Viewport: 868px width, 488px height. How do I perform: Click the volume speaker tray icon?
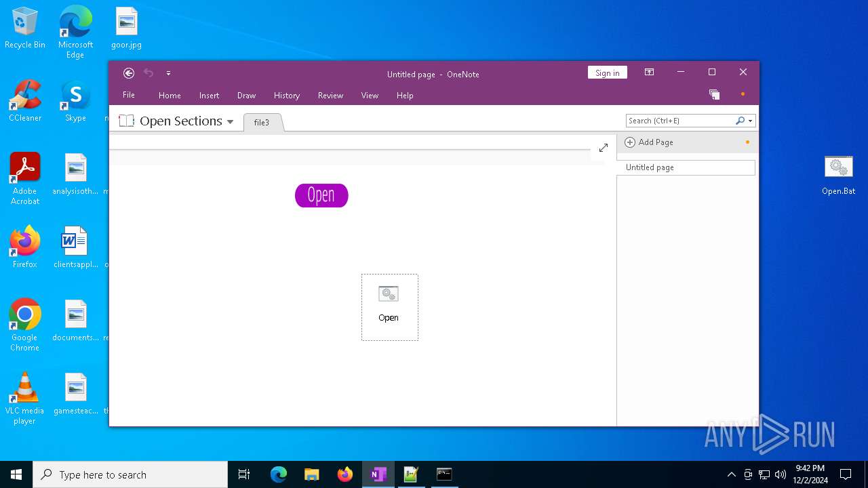[x=781, y=474]
